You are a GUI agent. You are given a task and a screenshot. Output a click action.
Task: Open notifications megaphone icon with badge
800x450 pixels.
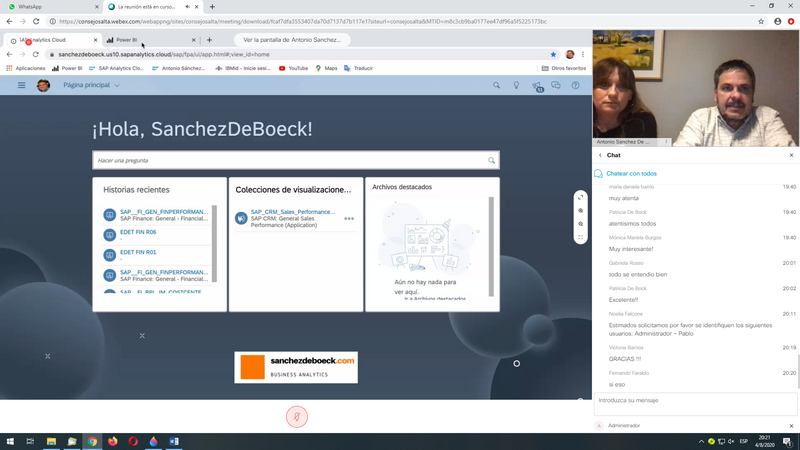(537, 86)
